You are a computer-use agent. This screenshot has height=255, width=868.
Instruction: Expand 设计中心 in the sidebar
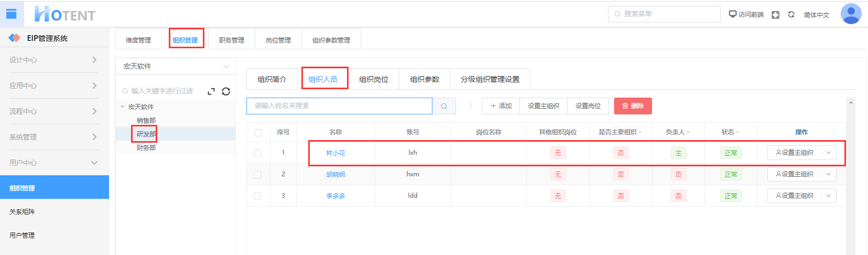pyautogui.click(x=55, y=60)
